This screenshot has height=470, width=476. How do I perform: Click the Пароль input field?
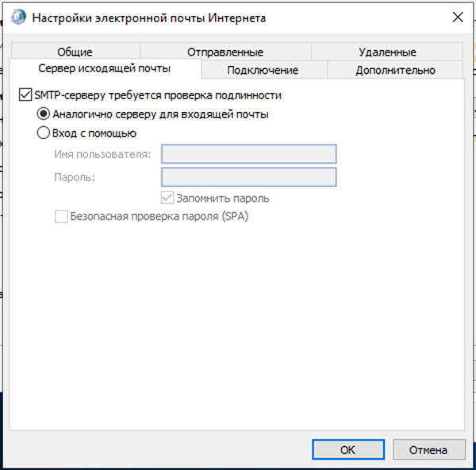click(249, 177)
